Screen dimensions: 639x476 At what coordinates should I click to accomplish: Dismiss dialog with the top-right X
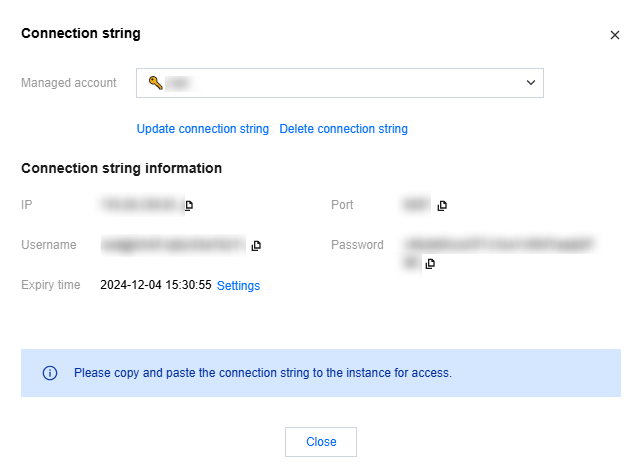click(615, 35)
